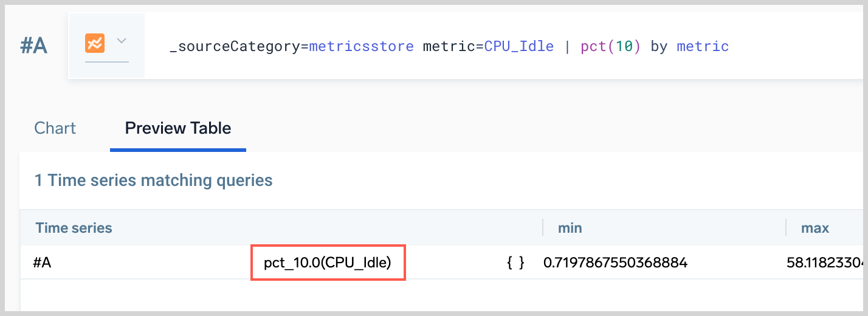868x316 pixels.
Task: Click the min value 0.7197867550368884
Action: point(615,263)
